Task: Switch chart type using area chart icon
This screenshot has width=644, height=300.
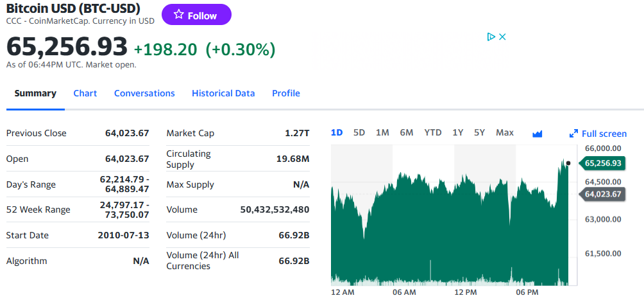Action: coord(538,134)
